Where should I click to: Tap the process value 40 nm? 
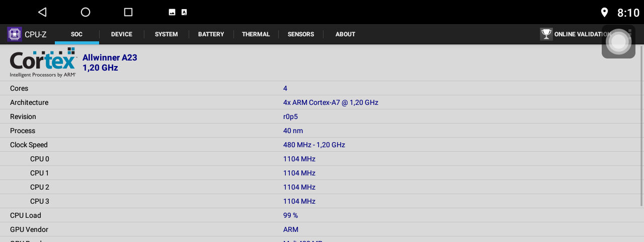click(x=293, y=131)
